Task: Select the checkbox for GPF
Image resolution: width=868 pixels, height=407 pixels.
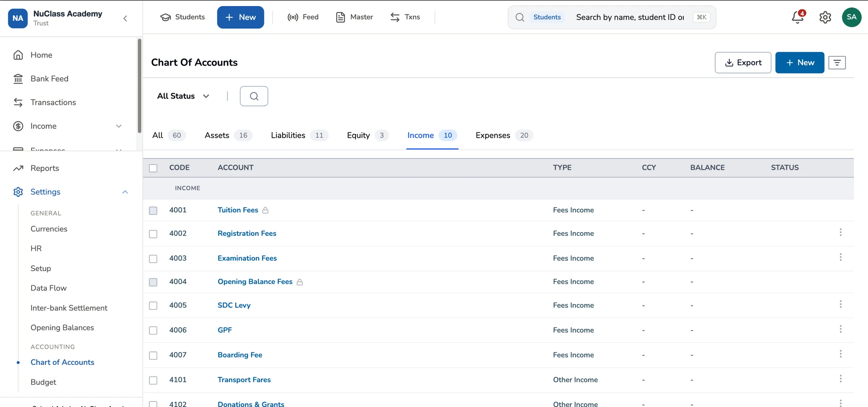Action: tap(153, 331)
